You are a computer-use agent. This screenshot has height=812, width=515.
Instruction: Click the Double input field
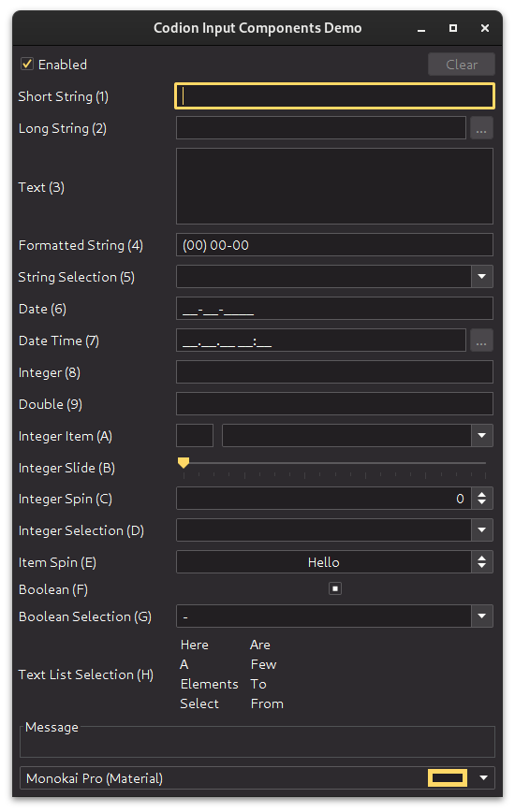[x=334, y=404]
